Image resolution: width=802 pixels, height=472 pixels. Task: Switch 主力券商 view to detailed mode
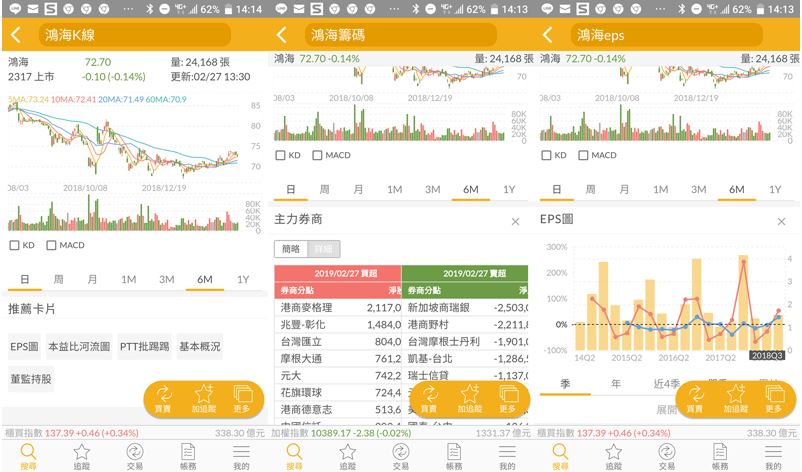(x=323, y=249)
